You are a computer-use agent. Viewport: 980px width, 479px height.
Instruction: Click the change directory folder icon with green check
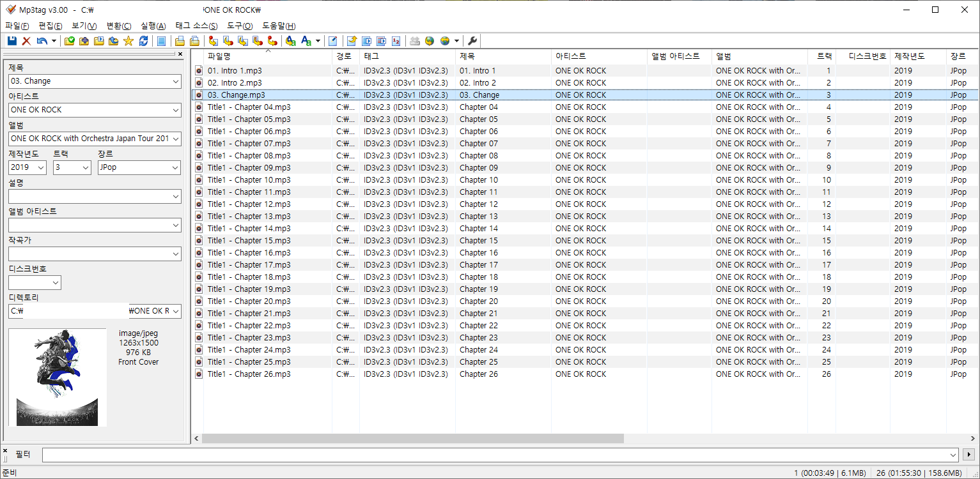click(x=69, y=41)
